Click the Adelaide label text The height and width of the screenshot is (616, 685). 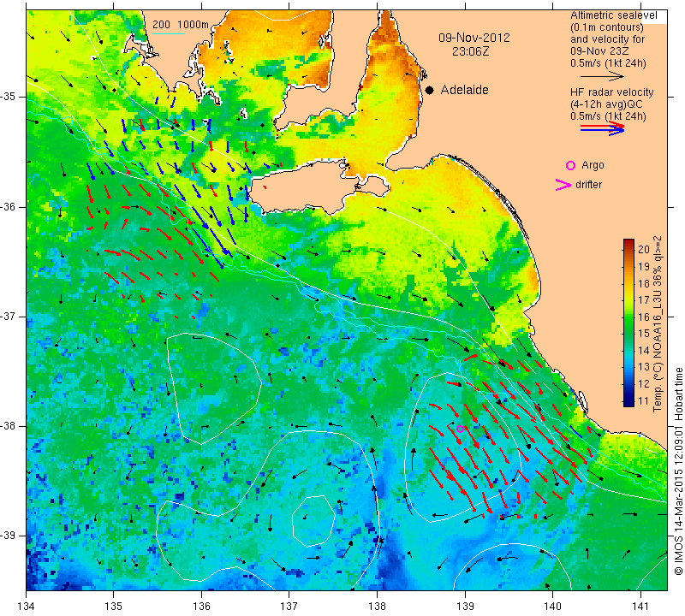click(x=464, y=90)
